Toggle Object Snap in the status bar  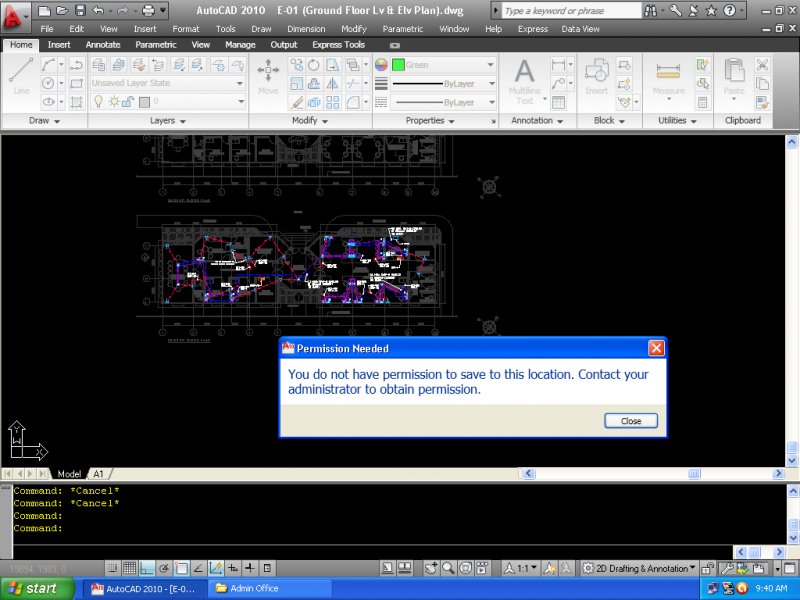[181, 568]
